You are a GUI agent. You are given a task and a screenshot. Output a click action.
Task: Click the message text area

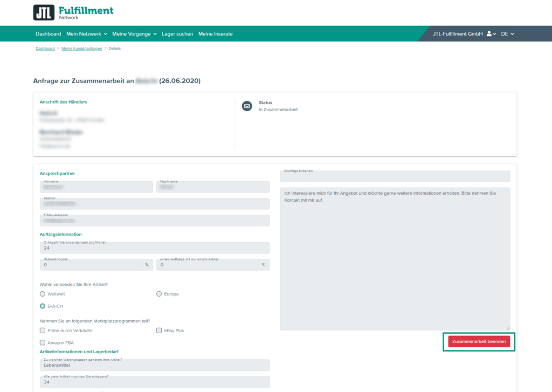pyautogui.click(x=395, y=259)
